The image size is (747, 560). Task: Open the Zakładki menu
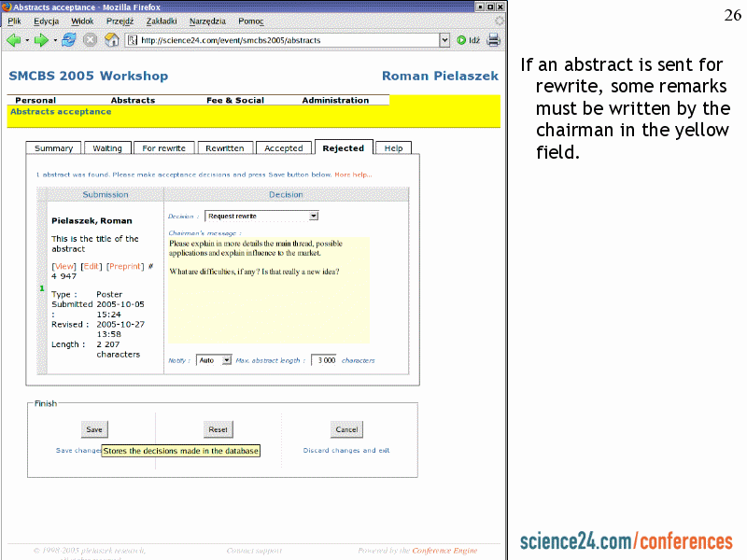pyautogui.click(x=161, y=21)
